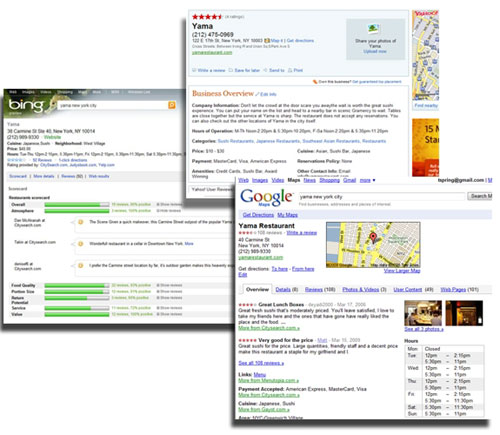This screenshot has width=500, height=435.
Task: Open the Menu link beside Links on Google
Action: pos(260,375)
